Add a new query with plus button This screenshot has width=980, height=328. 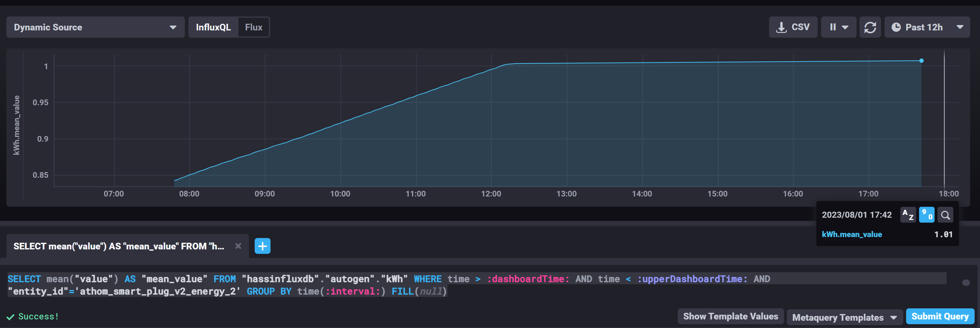click(x=263, y=246)
